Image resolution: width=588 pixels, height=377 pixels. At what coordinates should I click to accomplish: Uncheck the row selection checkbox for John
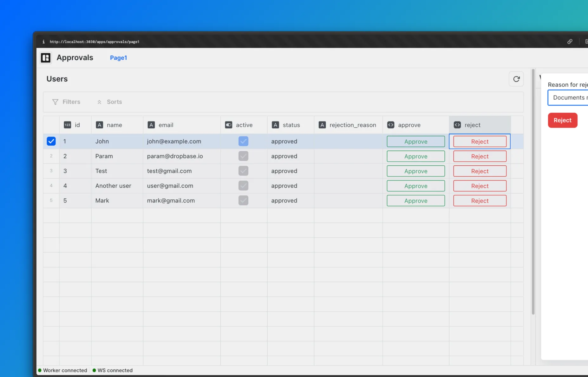tap(51, 141)
